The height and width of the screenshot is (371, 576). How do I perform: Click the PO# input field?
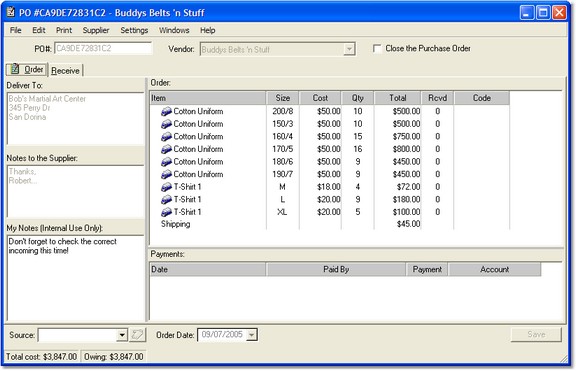click(103, 48)
